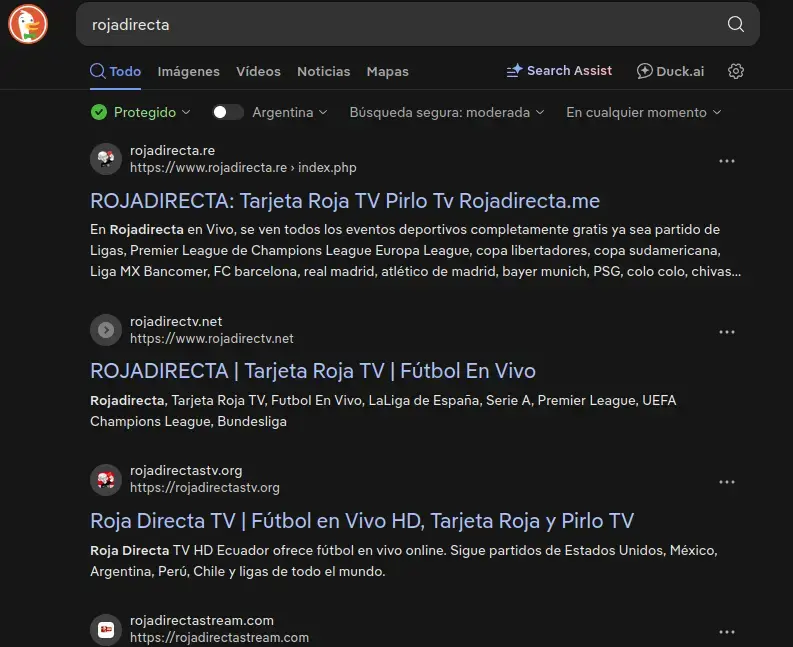Click the rojadirectv.net site favicon
Screen dimensions: 793x647
pos(106,330)
